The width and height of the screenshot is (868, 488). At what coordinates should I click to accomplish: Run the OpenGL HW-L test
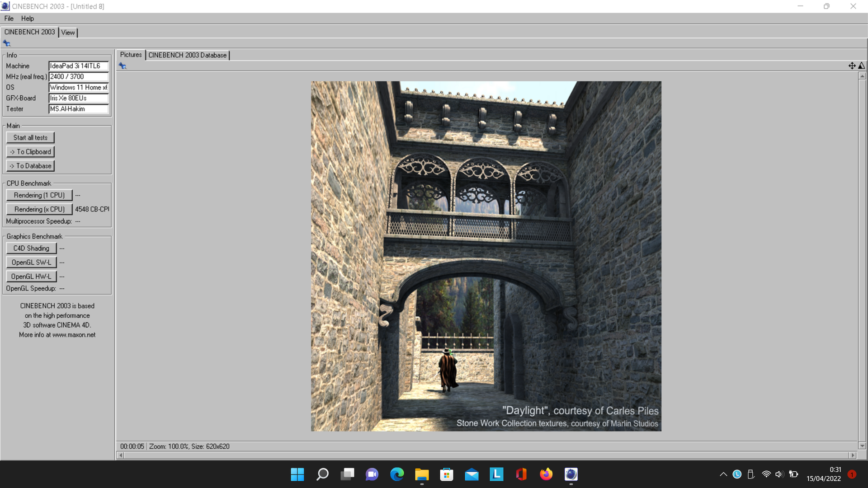pyautogui.click(x=31, y=277)
